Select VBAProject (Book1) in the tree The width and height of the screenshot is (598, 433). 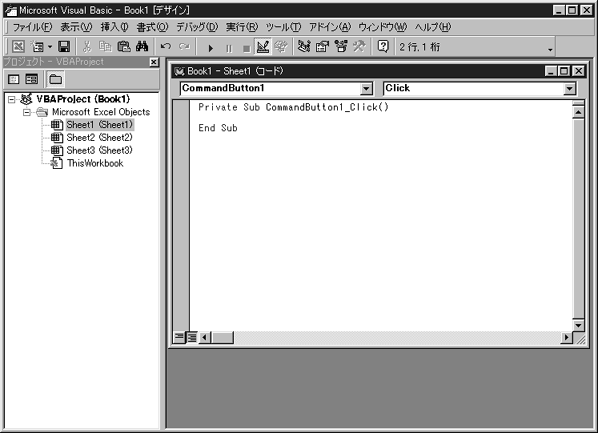[83, 99]
